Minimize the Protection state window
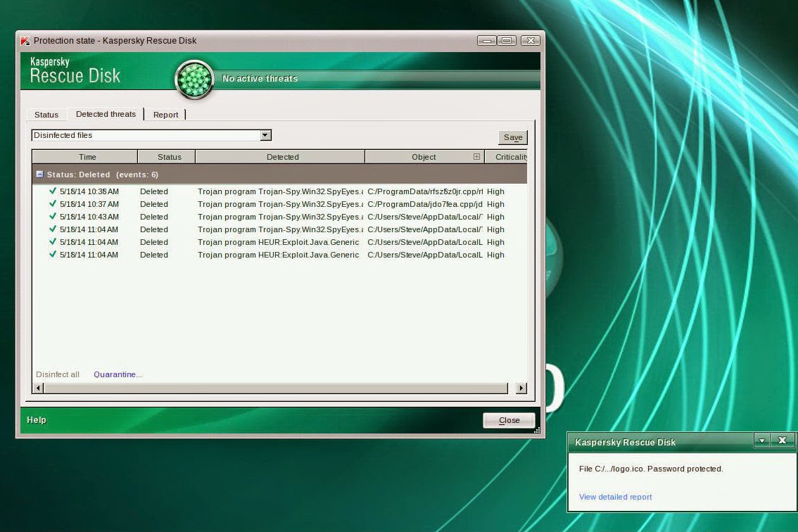 (486, 40)
